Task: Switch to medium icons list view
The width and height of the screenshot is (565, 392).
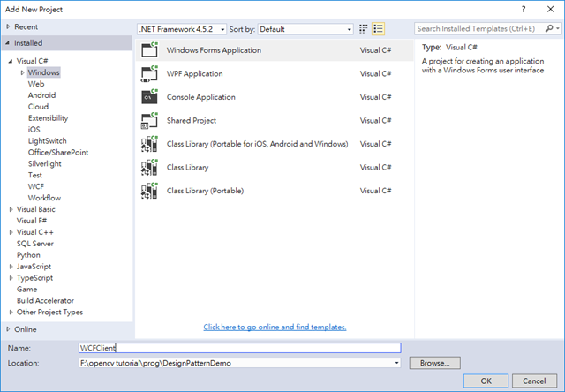Action: pos(378,29)
